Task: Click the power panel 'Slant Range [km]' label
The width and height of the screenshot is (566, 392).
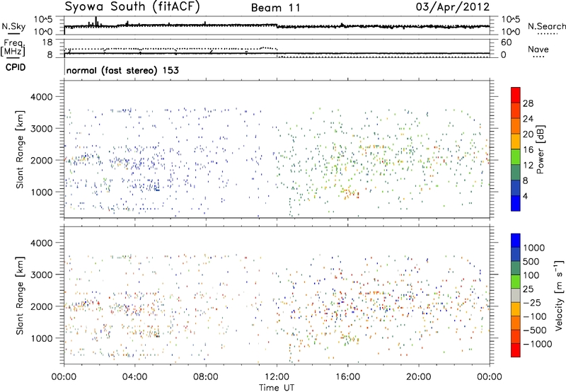Action: point(20,149)
